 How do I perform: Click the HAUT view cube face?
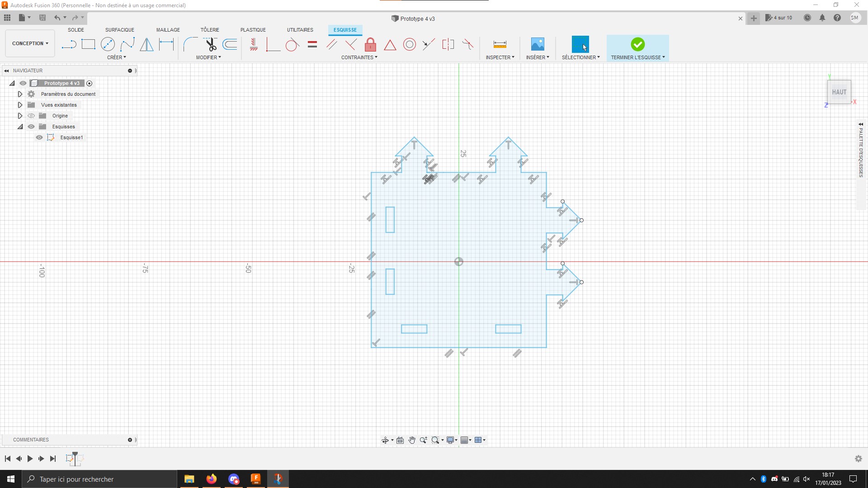(x=839, y=92)
